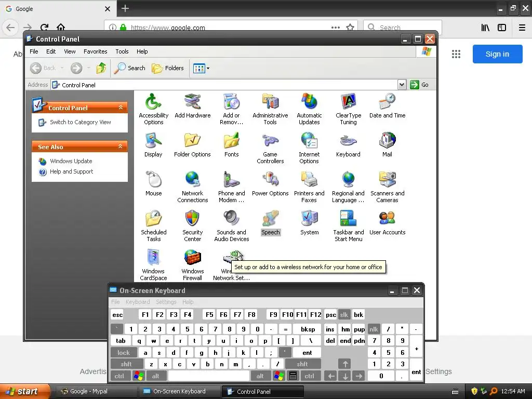Toggle the left alt key

click(155, 376)
